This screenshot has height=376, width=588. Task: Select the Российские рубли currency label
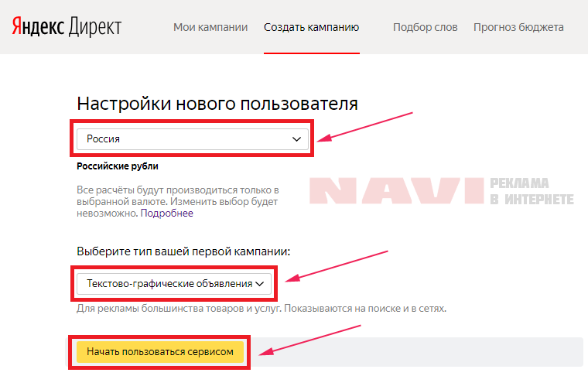118,166
